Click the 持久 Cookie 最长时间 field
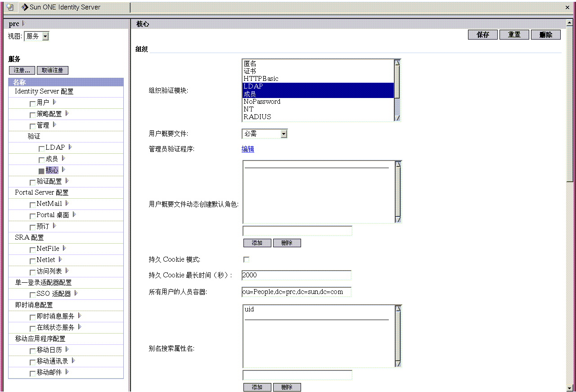This screenshot has width=576, height=392. click(297, 275)
